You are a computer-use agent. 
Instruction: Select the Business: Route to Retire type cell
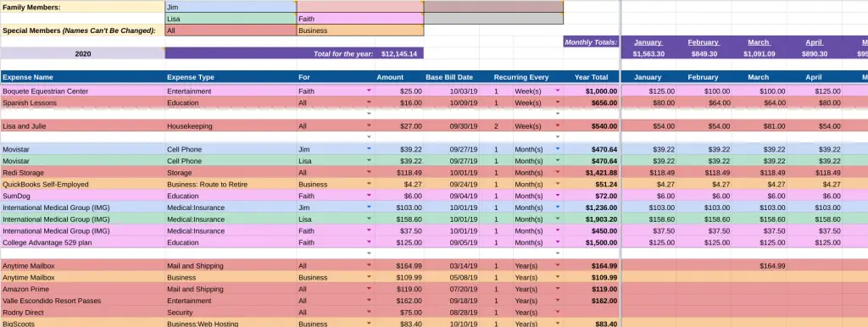click(x=231, y=184)
